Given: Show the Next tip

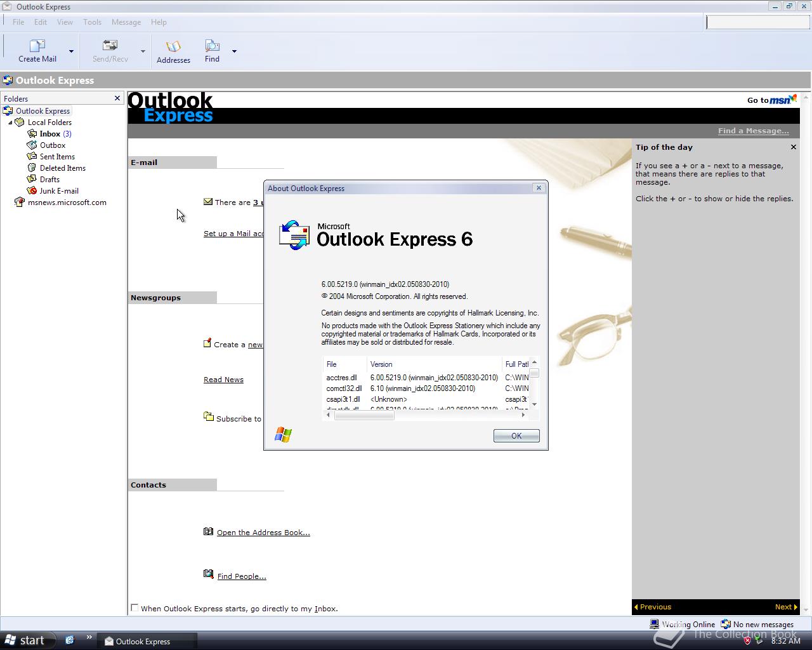Looking at the screenshot, I should [786, 607].
